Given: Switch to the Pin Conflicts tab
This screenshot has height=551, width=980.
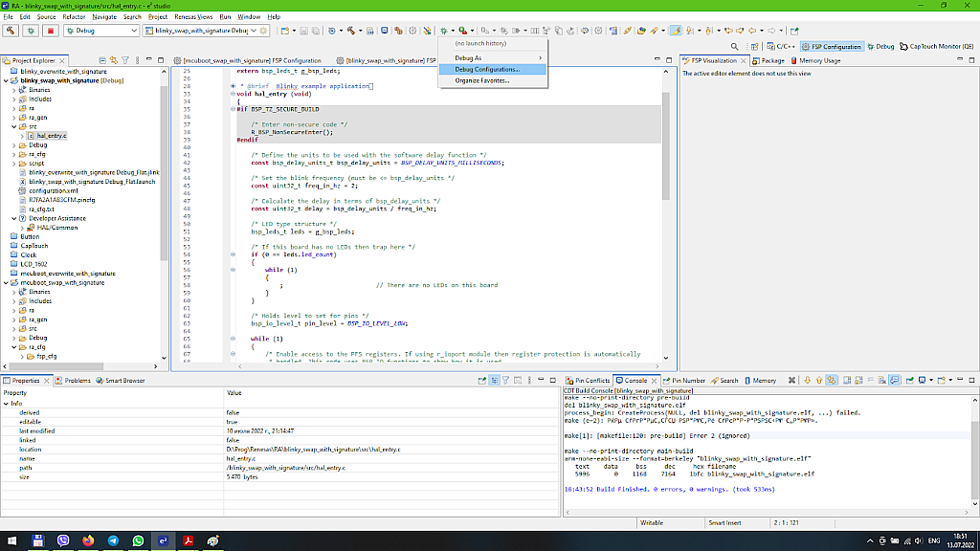Looking at the screenshot, I should tap(589, 380).
